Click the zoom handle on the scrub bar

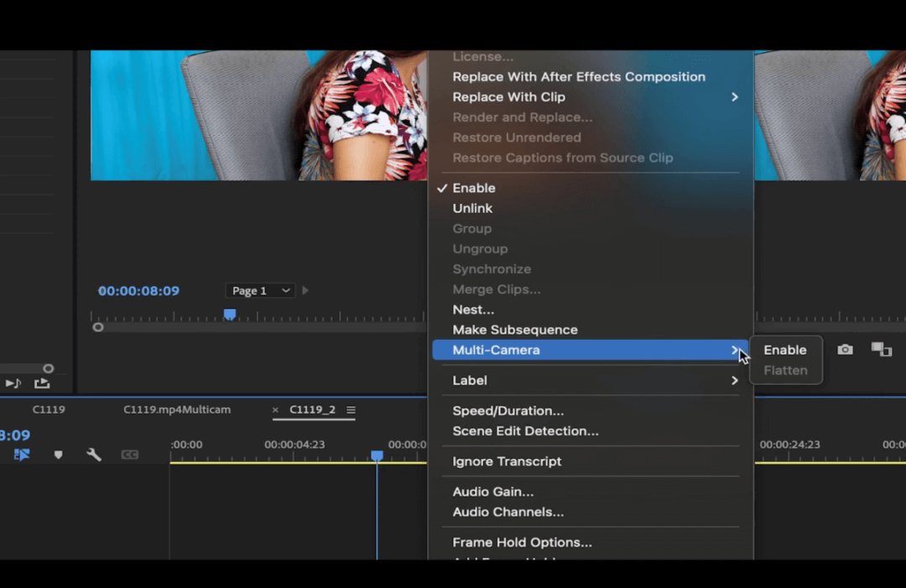pyautogui.click(x=98, y=327)
